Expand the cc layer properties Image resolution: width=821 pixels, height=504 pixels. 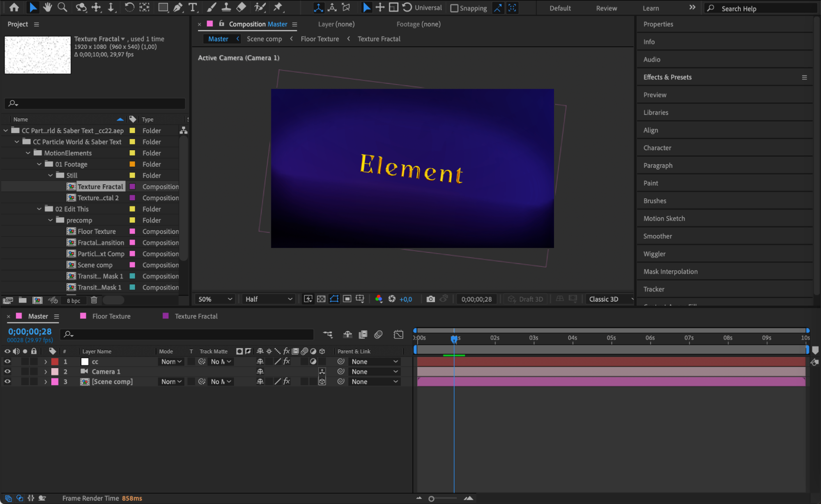point(46,362)
